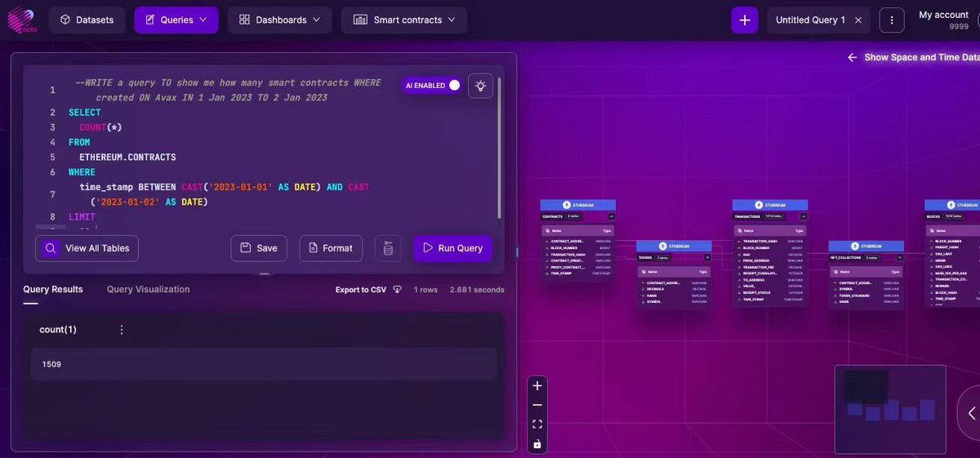
Task: Collapse the TOKENS table card
Action: click(x=706, y=257)
